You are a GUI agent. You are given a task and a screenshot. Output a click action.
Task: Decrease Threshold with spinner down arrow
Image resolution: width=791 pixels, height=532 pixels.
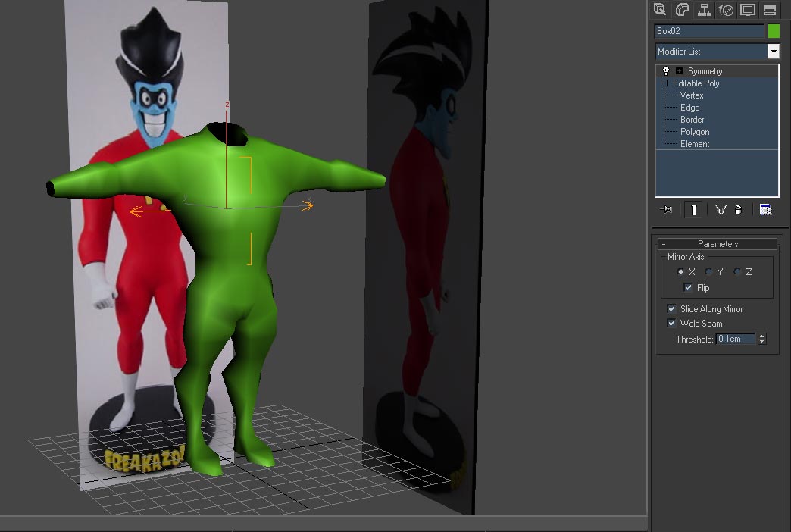761,342
